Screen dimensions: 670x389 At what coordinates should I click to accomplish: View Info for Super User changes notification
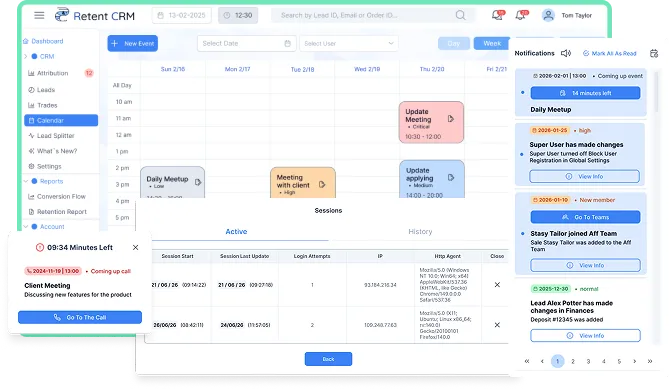click(585, 177)
